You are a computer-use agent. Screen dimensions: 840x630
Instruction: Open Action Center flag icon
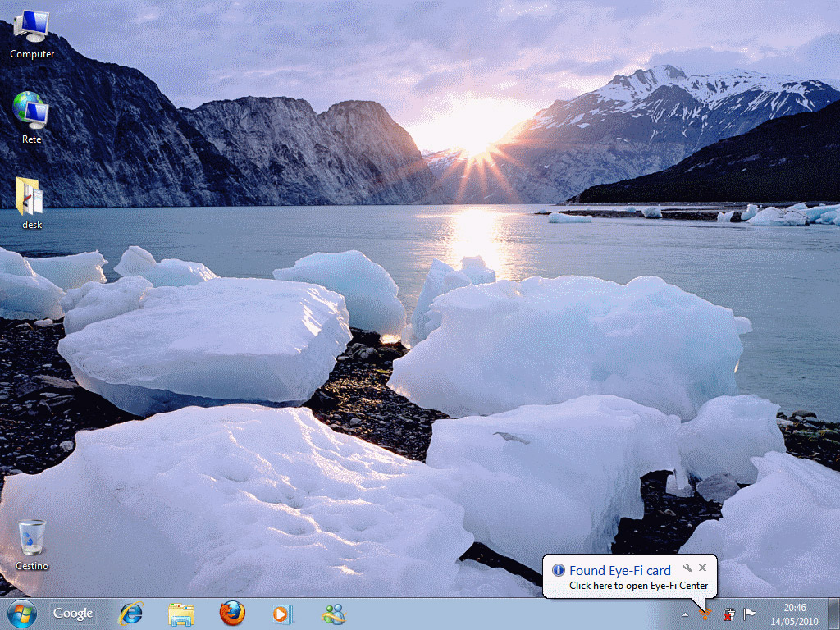pos(749,614)
